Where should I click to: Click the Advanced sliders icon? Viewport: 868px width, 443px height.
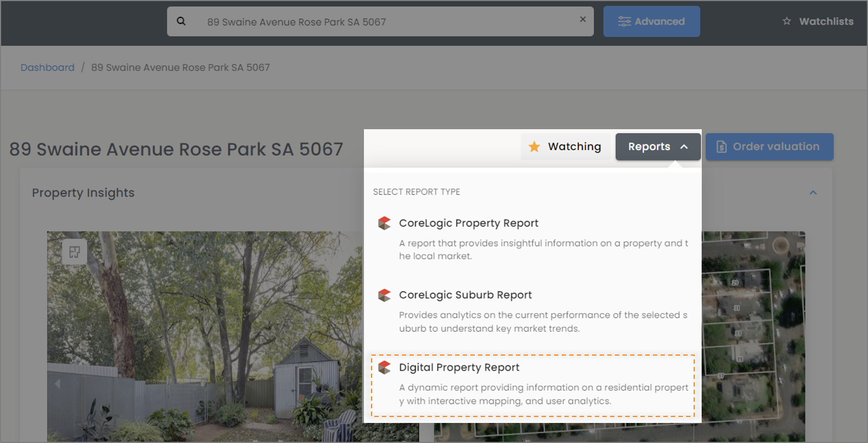625,22
